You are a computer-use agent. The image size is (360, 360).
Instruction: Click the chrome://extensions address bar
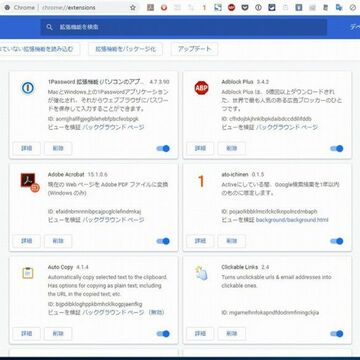[x=68, y=7]
